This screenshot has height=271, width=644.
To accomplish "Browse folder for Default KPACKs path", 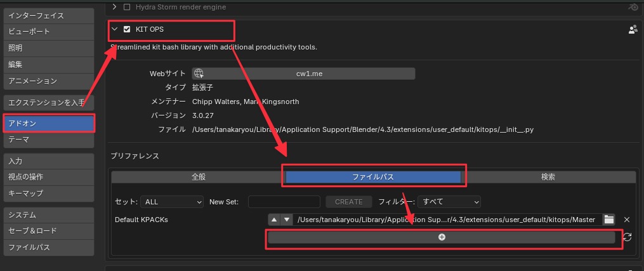I will (x=608, y=220).
